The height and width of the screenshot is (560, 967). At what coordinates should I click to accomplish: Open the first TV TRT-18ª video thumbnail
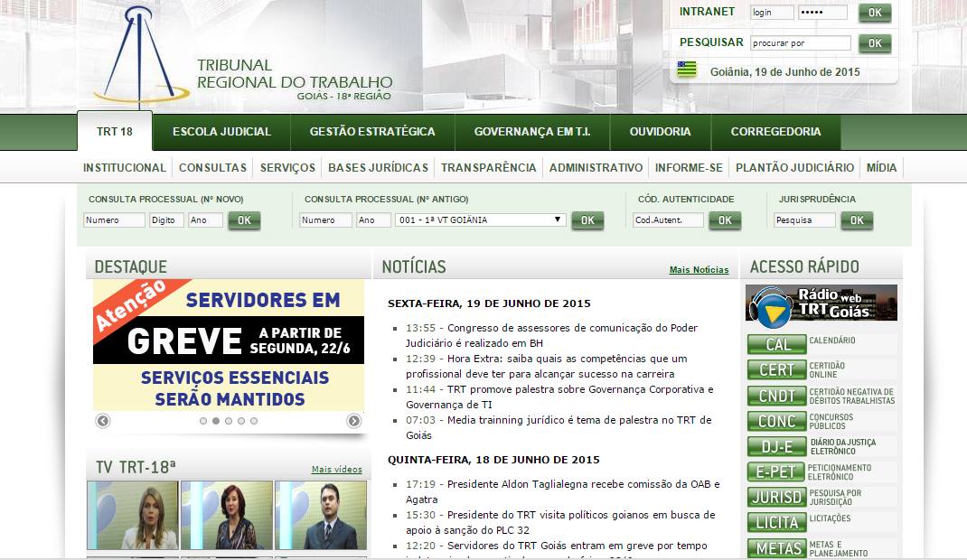[x=133, y=515]
